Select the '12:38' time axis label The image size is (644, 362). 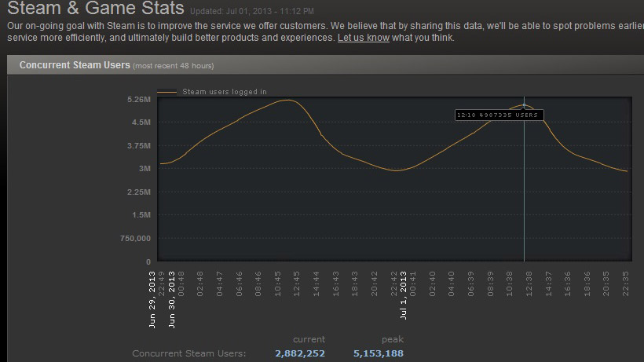coord(529,283)
